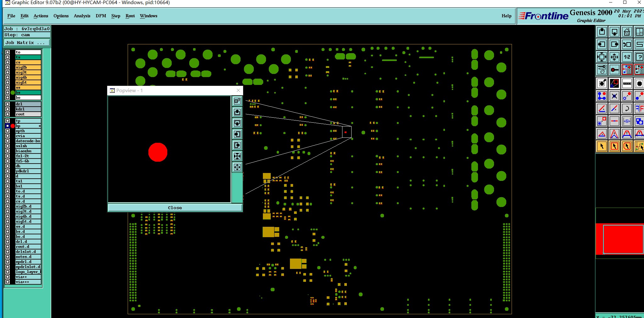Open the Actions menu

tap(41, 16)
